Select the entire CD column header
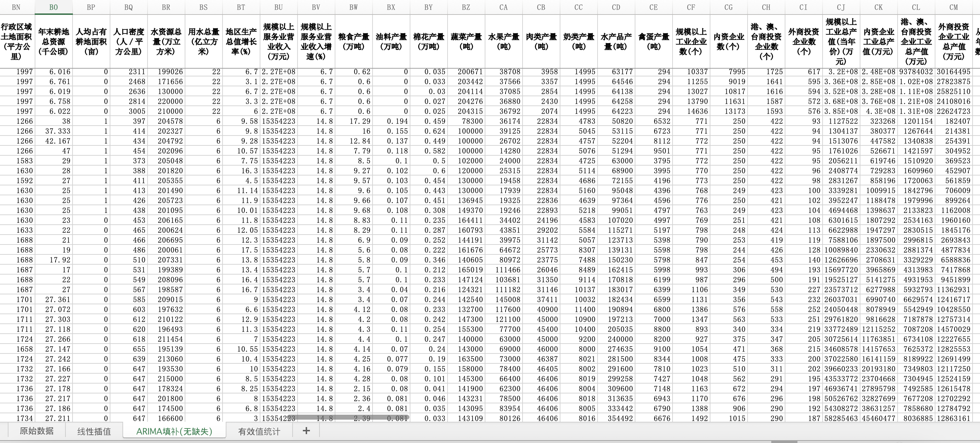980x443 pixels. (616, 7)
